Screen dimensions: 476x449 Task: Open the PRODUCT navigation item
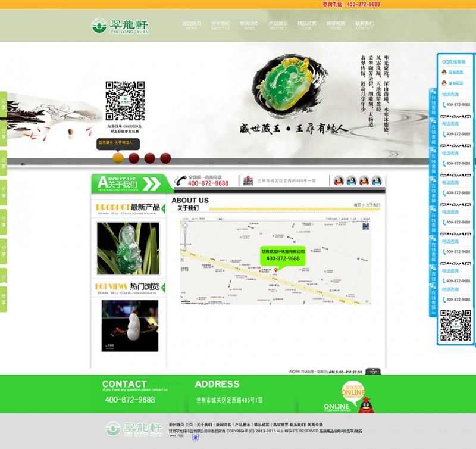278,25
